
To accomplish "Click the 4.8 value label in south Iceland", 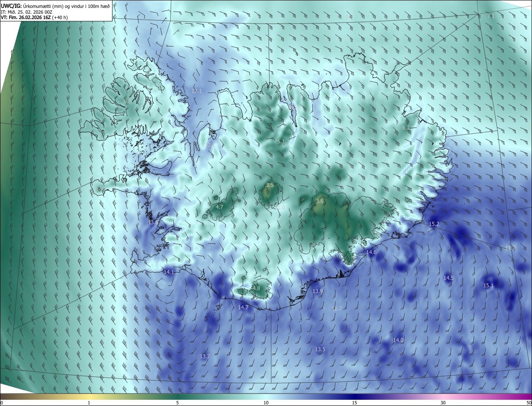I will point(256,288).
